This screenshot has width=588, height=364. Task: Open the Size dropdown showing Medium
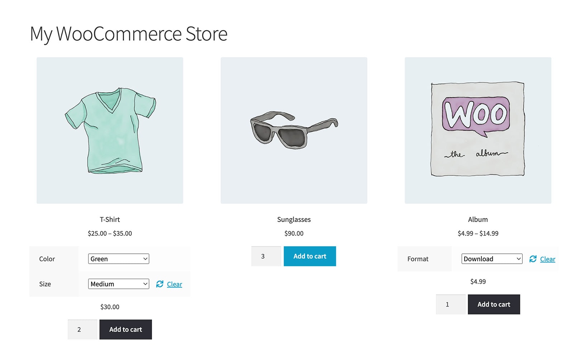pyautogui.click(x=119, y=284)
